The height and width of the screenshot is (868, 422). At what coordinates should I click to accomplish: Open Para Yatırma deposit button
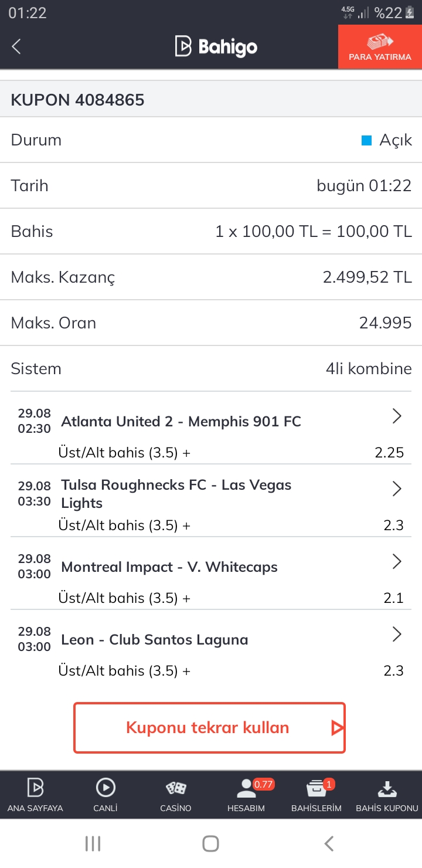click(380, 47)
